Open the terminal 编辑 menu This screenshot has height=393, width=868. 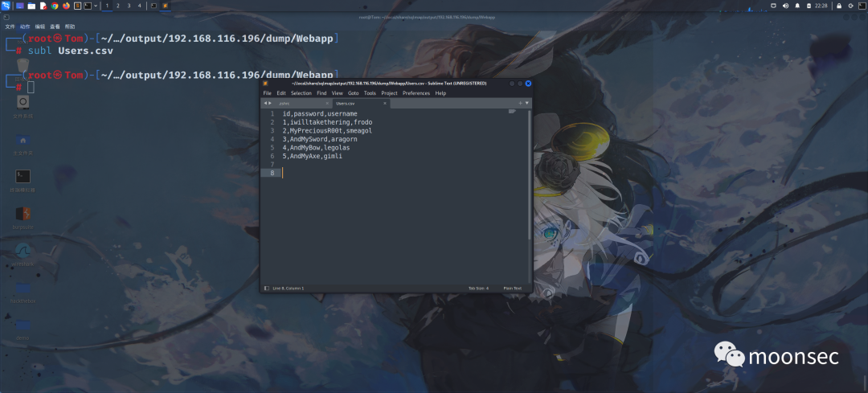(40, 27)
